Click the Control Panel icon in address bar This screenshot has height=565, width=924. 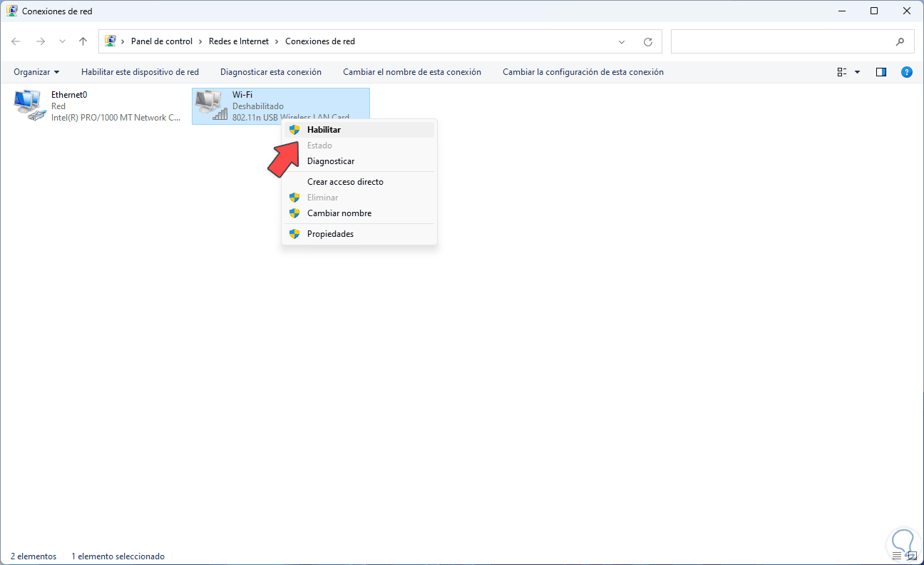[111, 41]
